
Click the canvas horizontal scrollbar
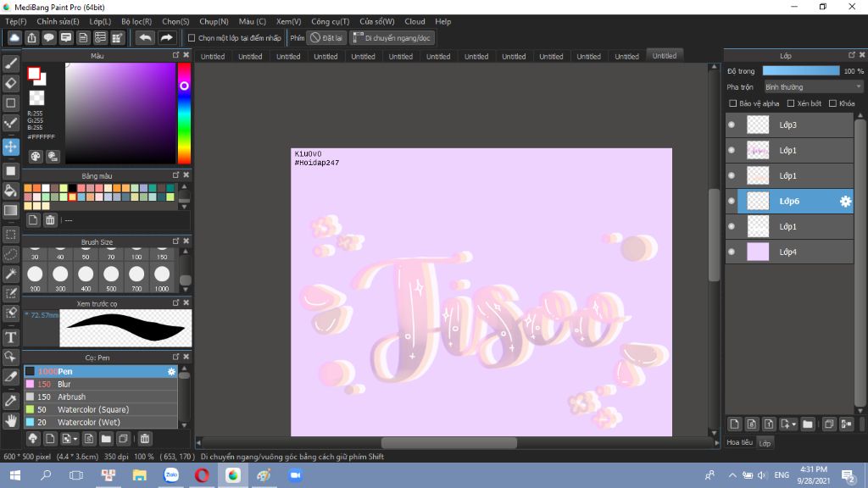click(449, 442)
